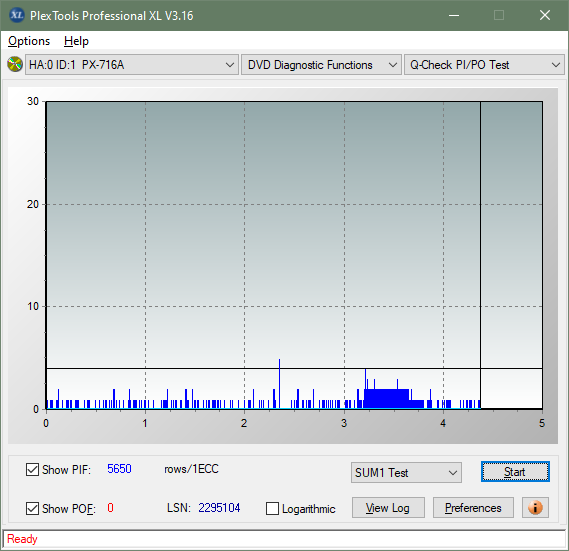The height and width of the screenshot is (551, 569).
Task: Open the Preferences button
Action: 473,507
